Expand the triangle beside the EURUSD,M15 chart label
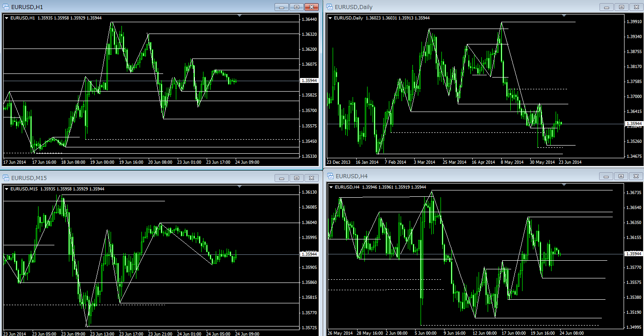The height and width of the screenshot is (336, 644). coord(6,189)
